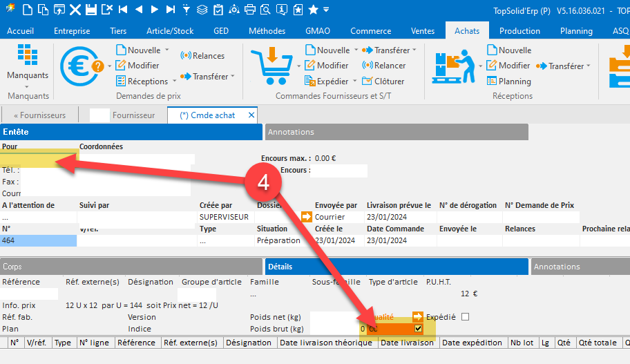This screenshot has width=630, height=364.
Task: Expand the Manquants dropdown arrow
Action: click(x=27, y=86)
